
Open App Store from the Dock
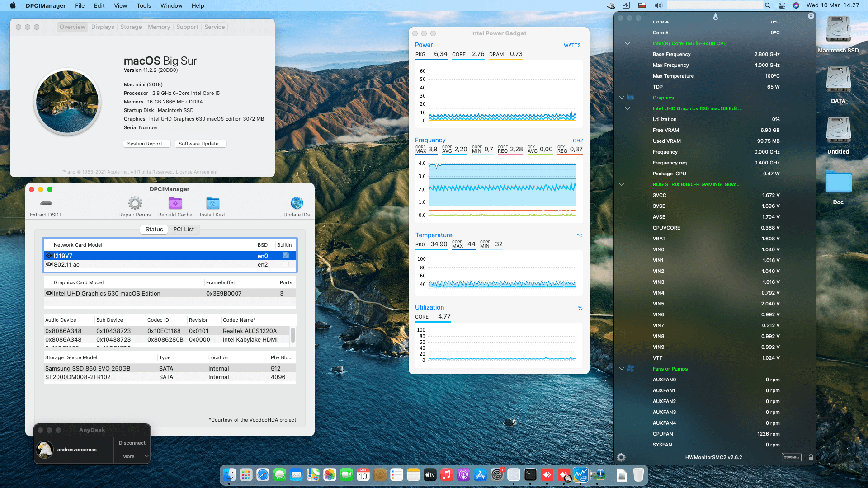[480, 475]
